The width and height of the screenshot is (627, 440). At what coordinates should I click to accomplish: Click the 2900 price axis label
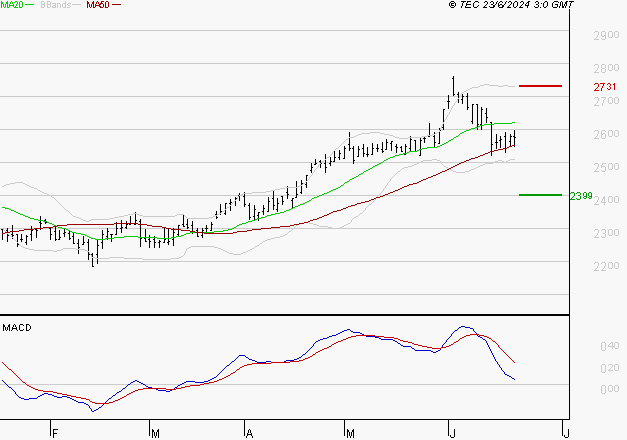pos(606,35)
